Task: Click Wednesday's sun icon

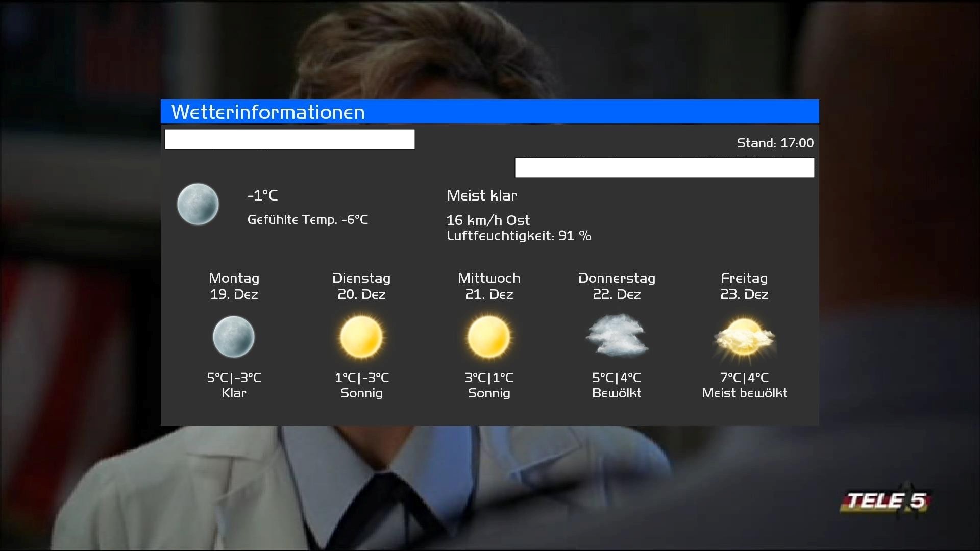Action: tap(489, 337)
